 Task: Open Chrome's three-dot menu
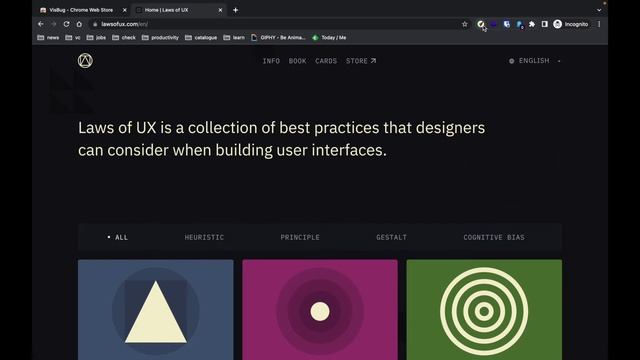tap(599, 24)
